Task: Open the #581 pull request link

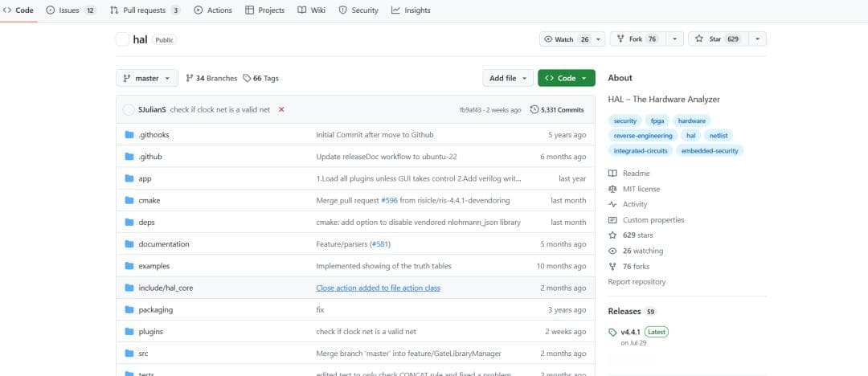Action: coord(381,244)
